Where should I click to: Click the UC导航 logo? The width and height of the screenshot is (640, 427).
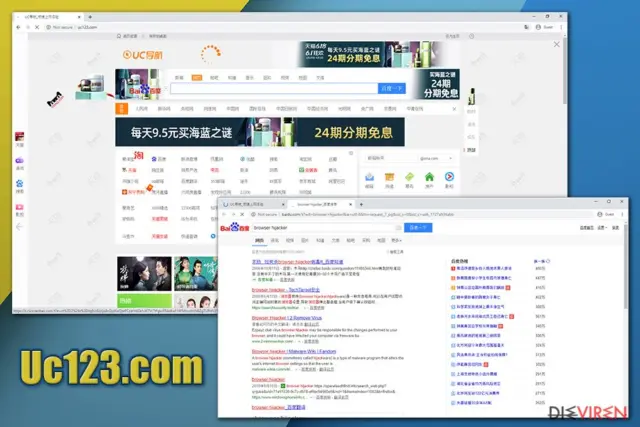[142, 55]
